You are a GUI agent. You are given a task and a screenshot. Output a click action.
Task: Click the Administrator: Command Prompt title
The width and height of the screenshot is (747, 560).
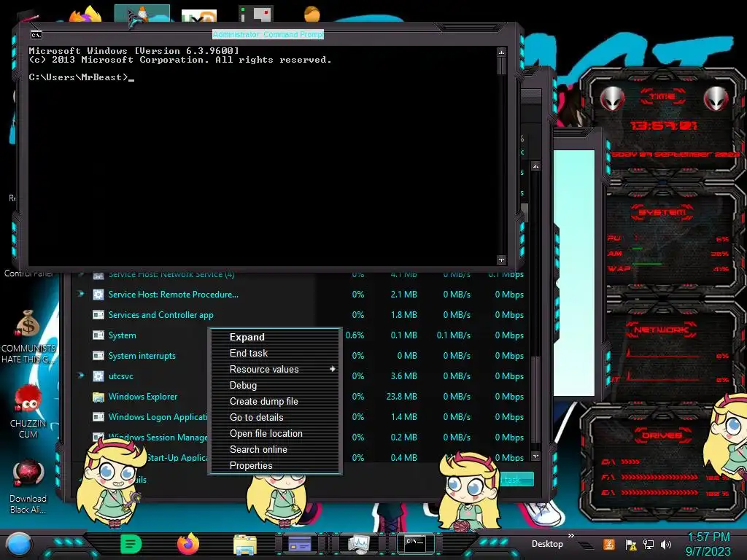tap(268, 34)
